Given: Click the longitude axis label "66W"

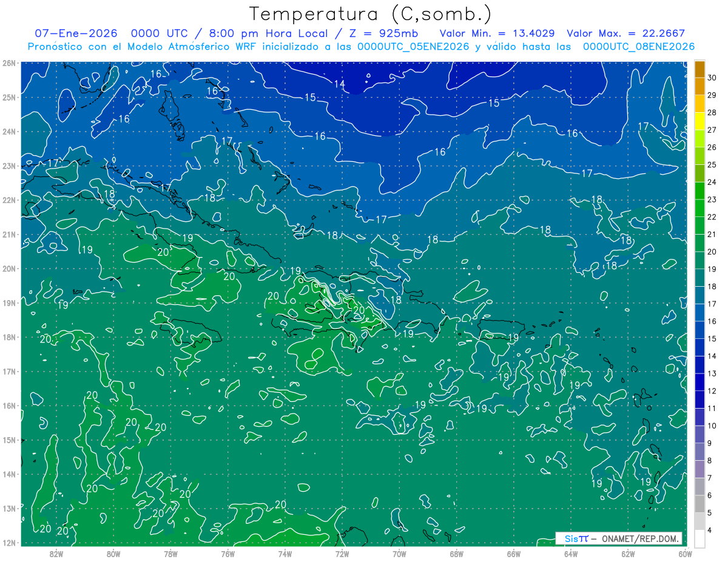Looking at the screenshot, I should tap(513, 554).
